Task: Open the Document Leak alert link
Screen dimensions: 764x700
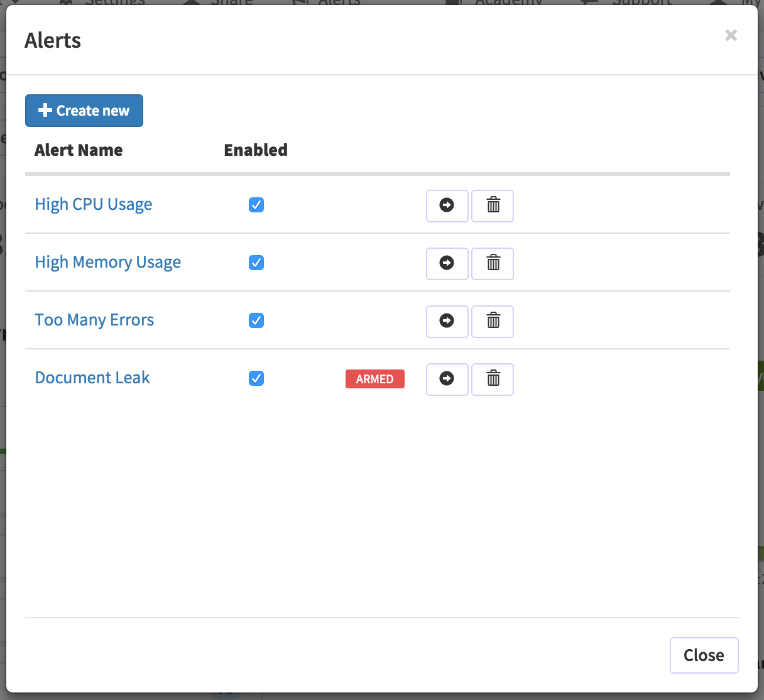Action: (x=92, y=377)
